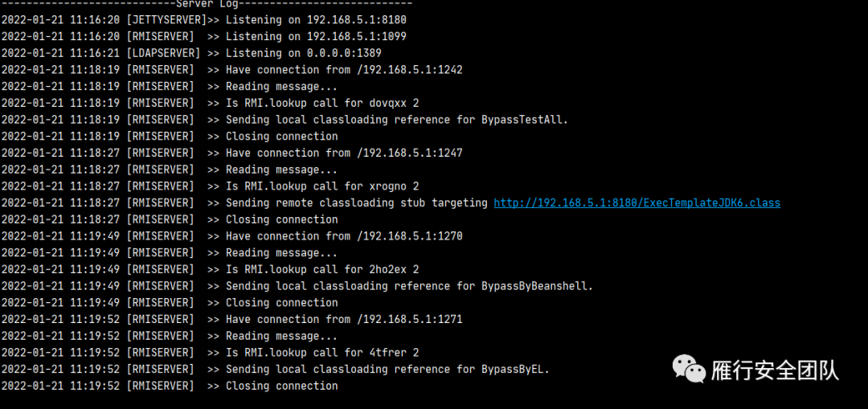This screenshot has height=409, width=868.
Task: Click the remote classloading stub targeting text
Action: click(357, 203)
